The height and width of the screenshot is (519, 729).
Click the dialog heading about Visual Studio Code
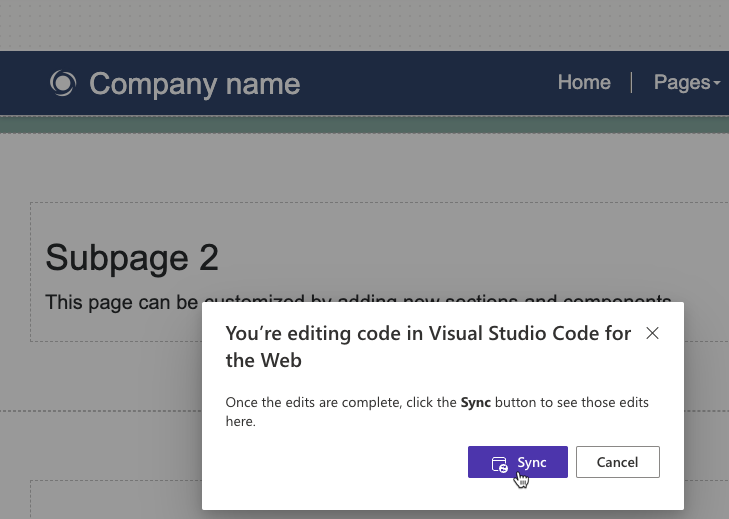click(428, 346)
